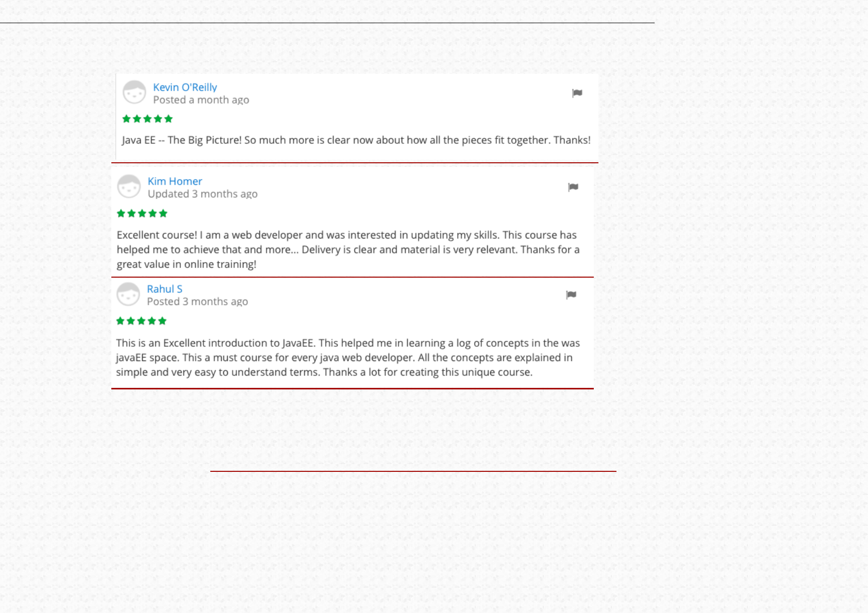The height and width of the screenshot is (613, 868).
Task: Click Kevin O'Reilly's avatar image
Action: coord(135,93)
